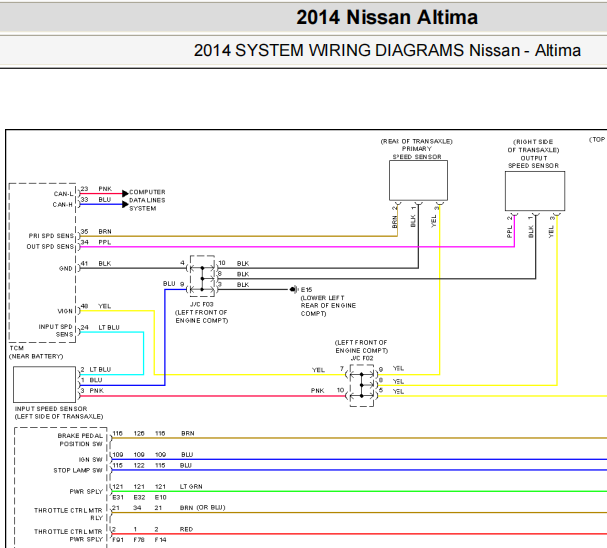
Task: Select "COMPUTER DATA LINES SYSTEM" reference text
Action: coord(147,200)
